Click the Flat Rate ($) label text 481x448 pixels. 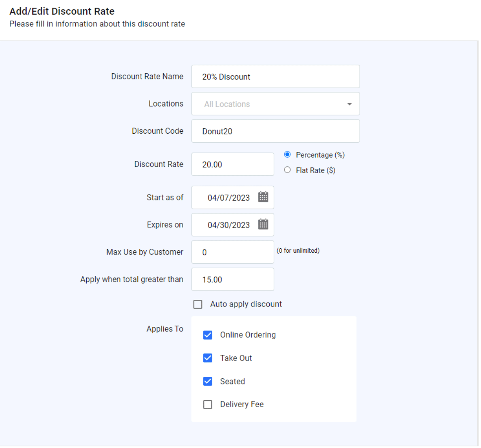click(x=316, y=171)
